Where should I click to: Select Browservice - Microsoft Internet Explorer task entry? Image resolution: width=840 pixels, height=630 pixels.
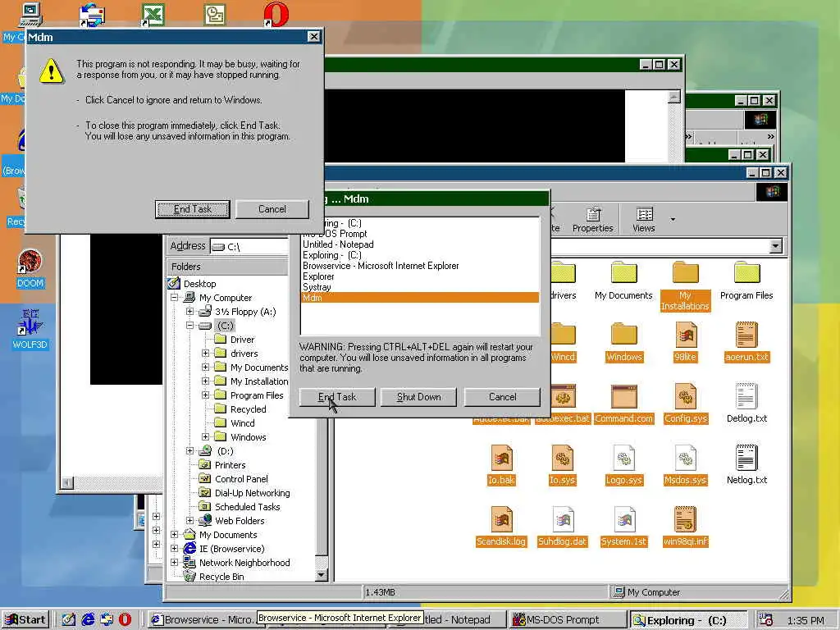coord(381,266)
